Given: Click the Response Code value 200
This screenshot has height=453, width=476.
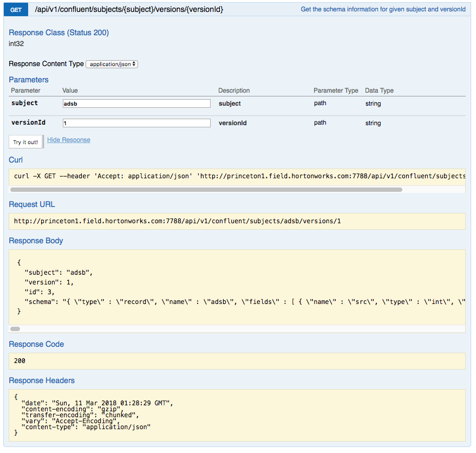Looking at the screenshot, I should (x=237, y=360).
